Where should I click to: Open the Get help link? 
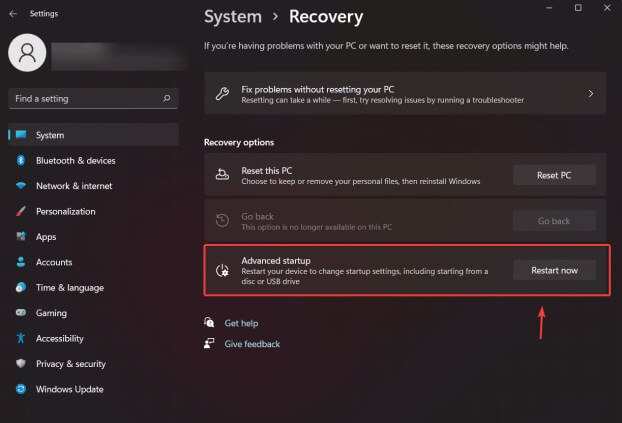[x=241, y=323]
